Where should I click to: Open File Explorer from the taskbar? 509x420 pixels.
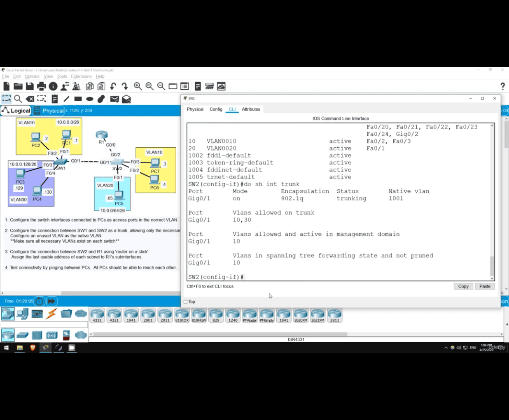click(19, 348)
